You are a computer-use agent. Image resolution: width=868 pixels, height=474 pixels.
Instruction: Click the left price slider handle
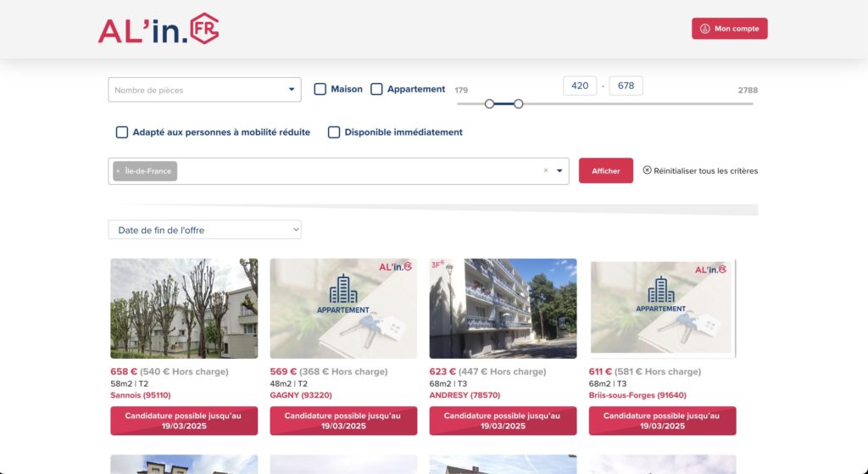coord(489,103)
